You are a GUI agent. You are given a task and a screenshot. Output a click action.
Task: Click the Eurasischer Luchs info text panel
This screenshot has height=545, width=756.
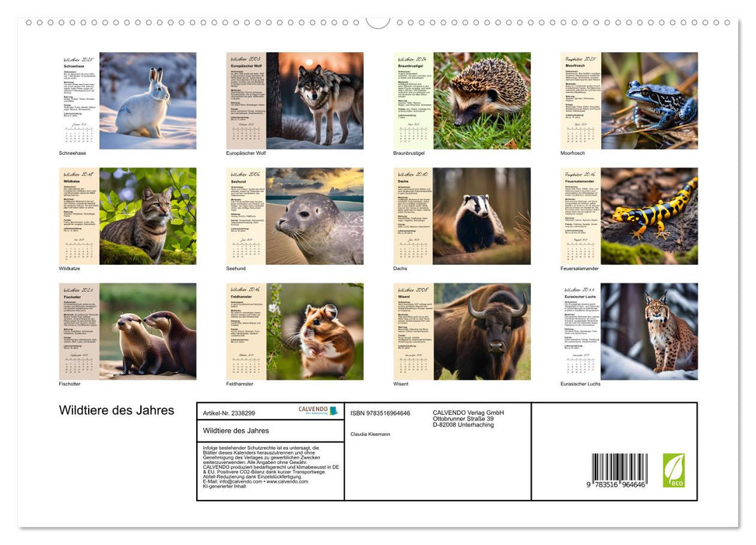(581, 332)
